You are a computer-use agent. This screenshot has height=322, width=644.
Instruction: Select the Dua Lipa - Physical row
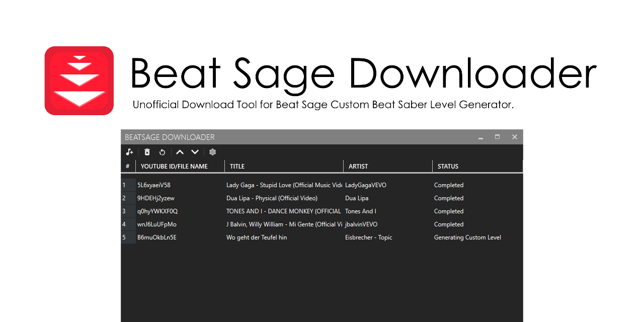272,198
